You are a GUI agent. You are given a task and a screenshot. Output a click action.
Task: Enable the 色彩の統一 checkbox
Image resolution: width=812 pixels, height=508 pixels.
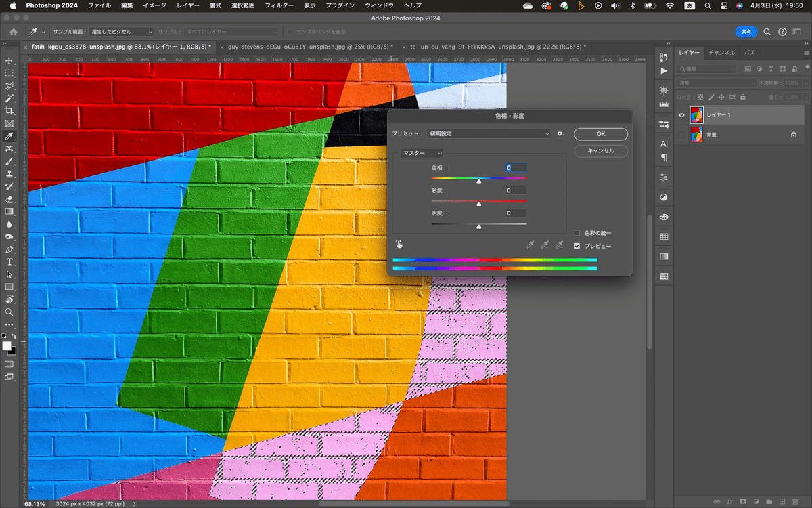pyautogui.click(x=577, y=233)
